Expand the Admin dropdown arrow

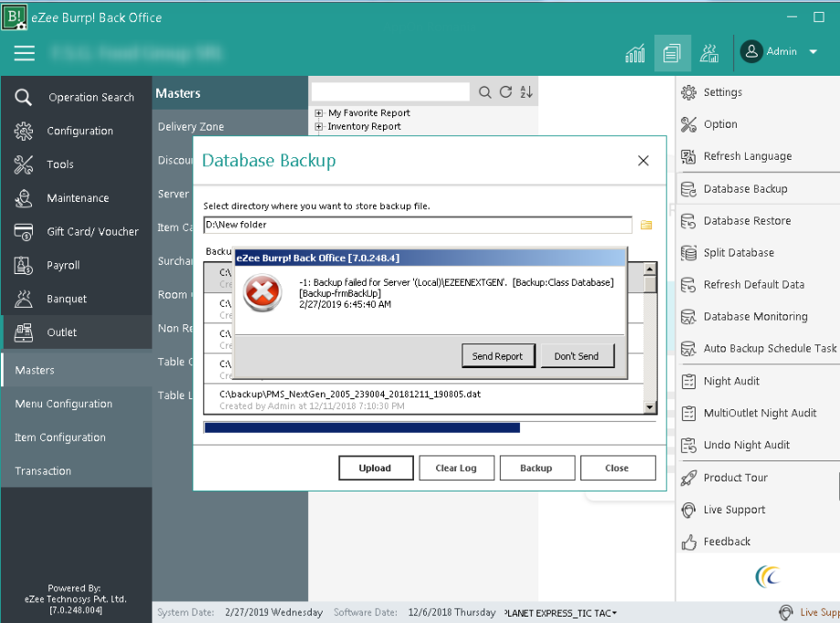pyautogui.click(x=813, y=52)
